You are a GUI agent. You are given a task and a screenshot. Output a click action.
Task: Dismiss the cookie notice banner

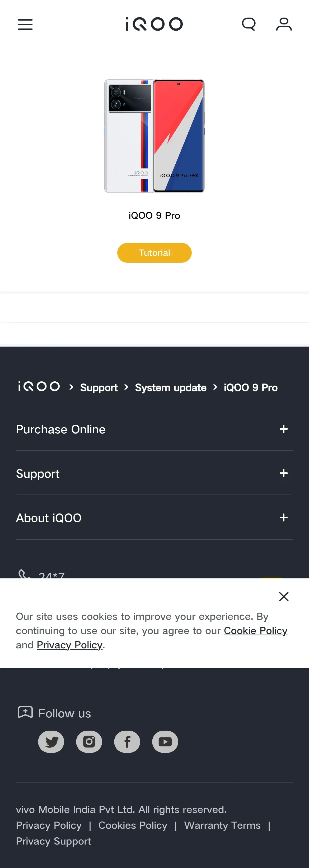(284, 596)
